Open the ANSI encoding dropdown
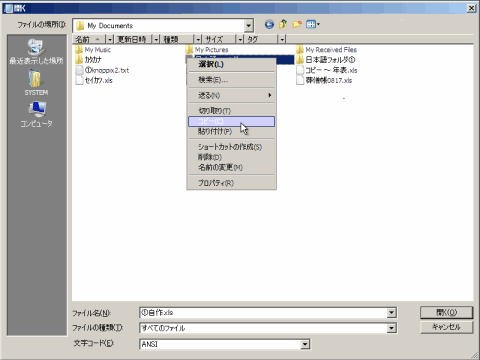Image resolution: width=480 pixels, height=360 pixels. pos(305,344)
